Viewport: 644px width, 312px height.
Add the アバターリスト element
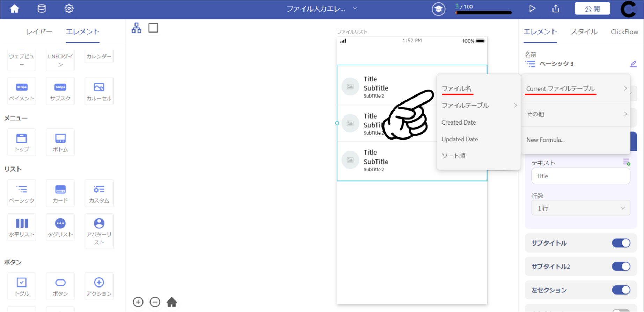click(x=99, y=231)
